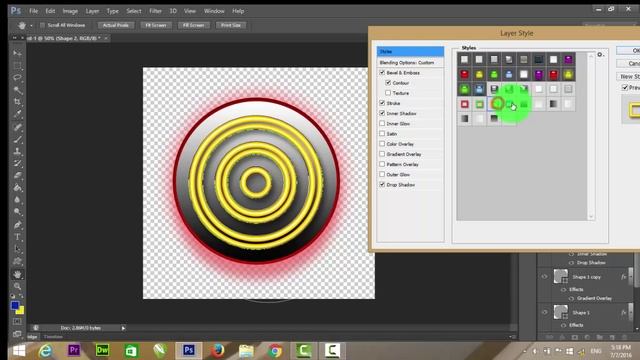Toggle Inner Shadow checkbox
Viewport: 640px width, 360px height.
[x=382, y=113]
